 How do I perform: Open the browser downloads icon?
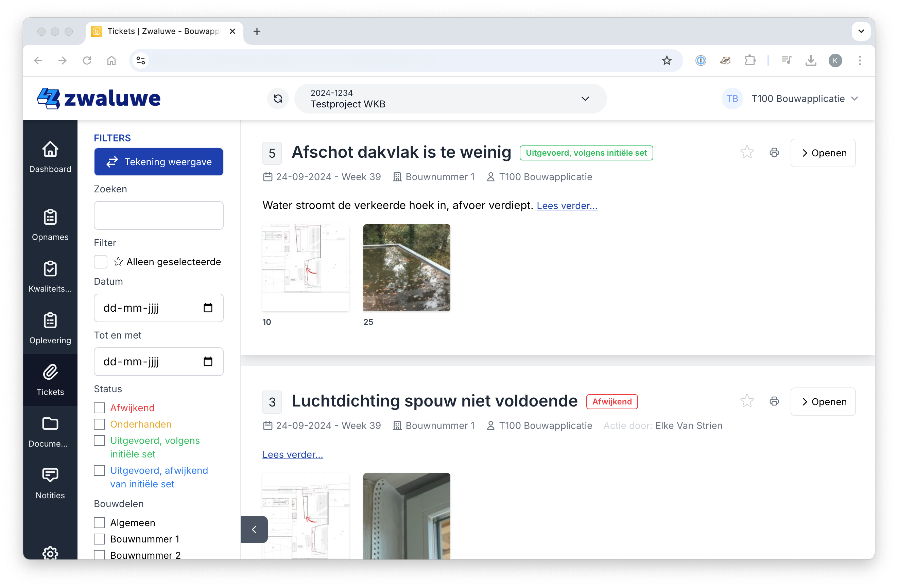[811, 60]
